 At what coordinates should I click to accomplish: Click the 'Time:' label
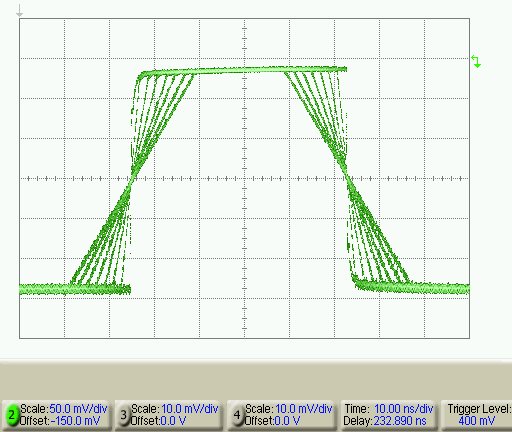click(x=357, y=409)
